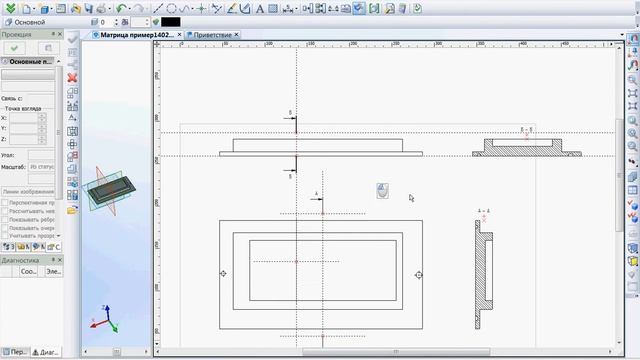
Task: Select the Circle drawing tool
Action: [171, 8]
